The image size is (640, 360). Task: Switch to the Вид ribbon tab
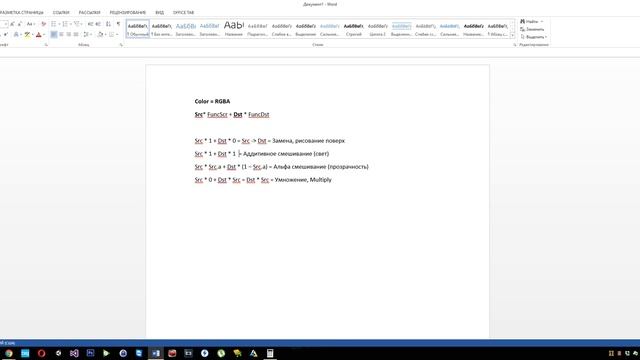coord(160,13)
